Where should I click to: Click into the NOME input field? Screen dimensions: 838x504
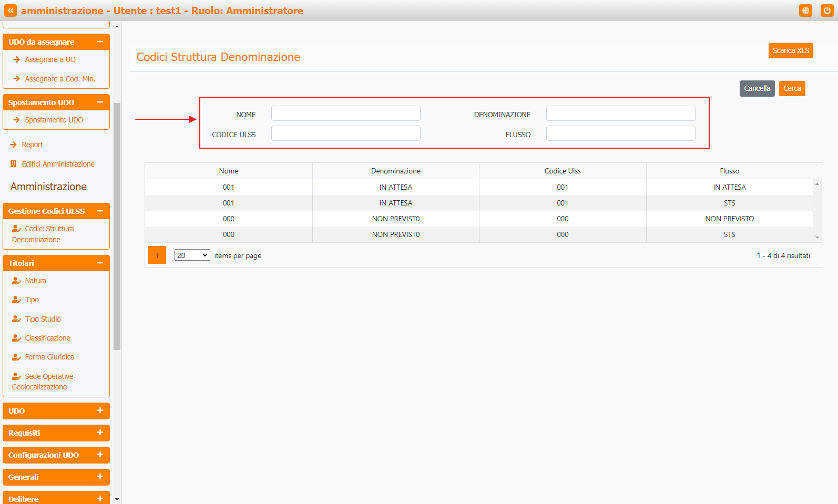point(345,114)
